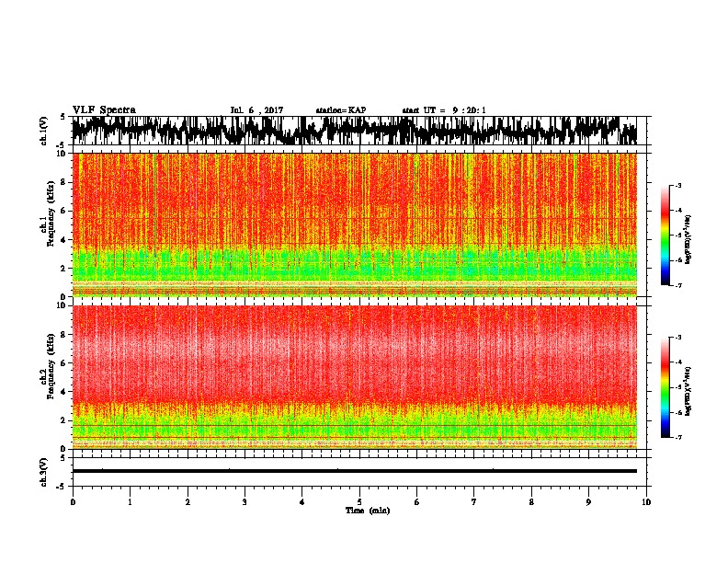Click the time axis tick label "7"

point(474,502)
